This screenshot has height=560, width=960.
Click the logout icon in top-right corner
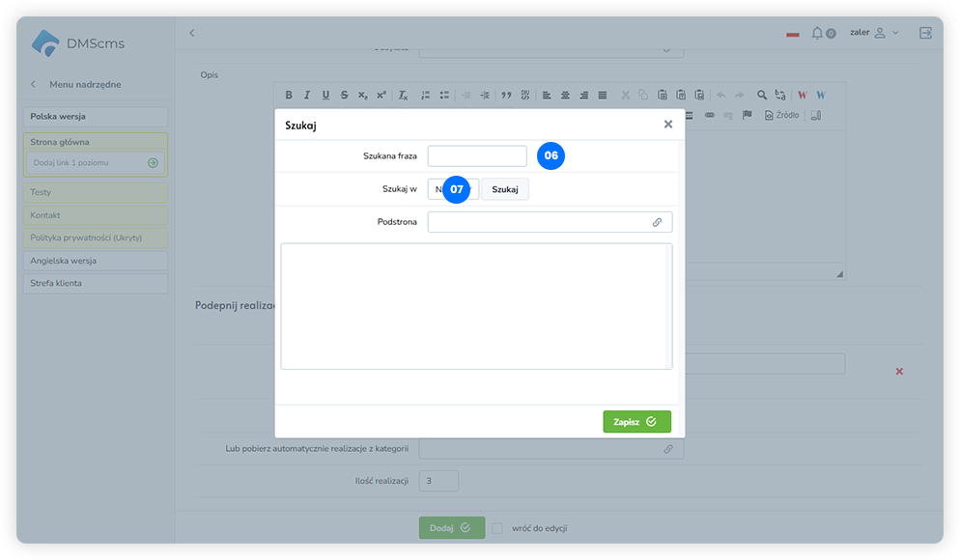pos(925,33)
